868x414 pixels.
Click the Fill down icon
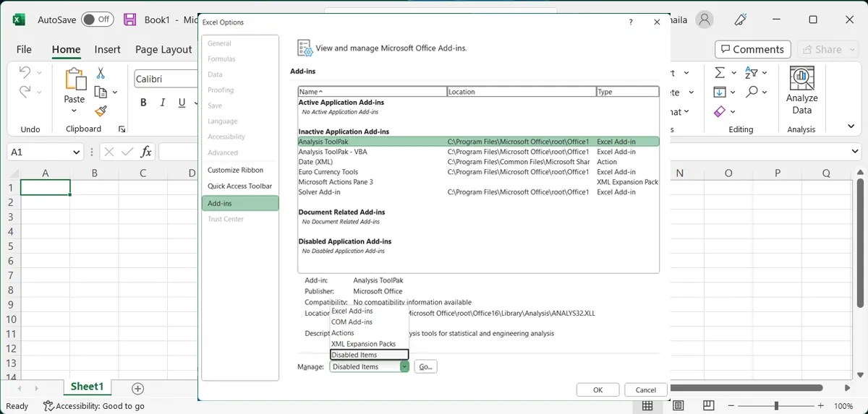[x=720, y=92]
